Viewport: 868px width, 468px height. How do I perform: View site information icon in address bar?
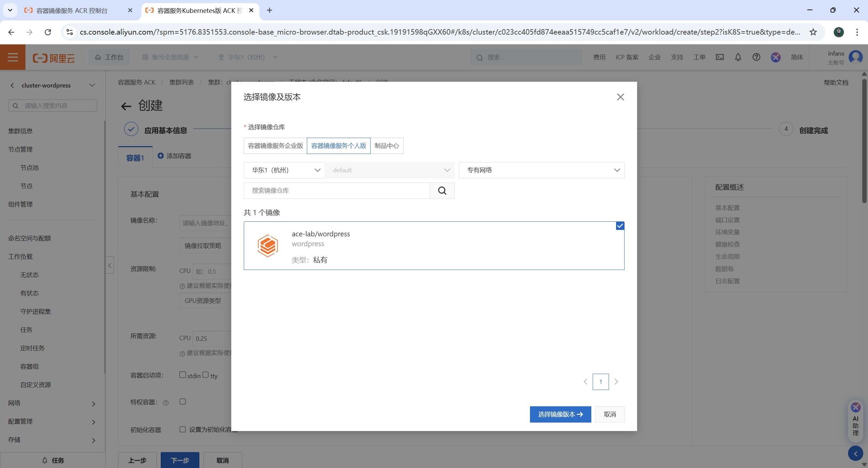point(70,32)
